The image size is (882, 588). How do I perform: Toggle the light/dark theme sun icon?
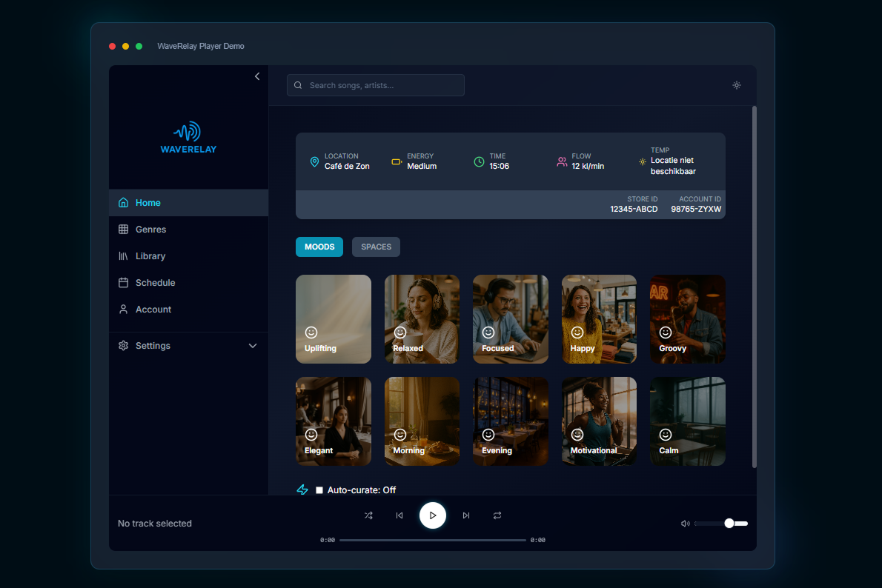737,85
